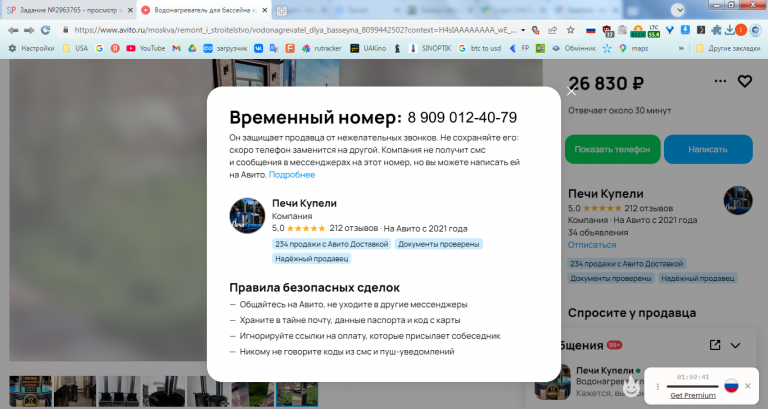Close the temporary number popup
Viewport: 768px width, 409px height.
click(571, 91)
